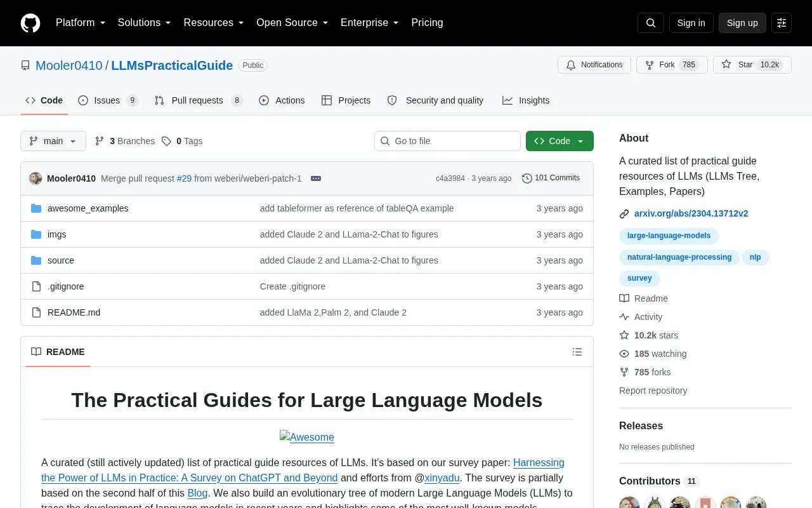The image size is (812, 508).
Task: Fork the repository with Fork button
Action: tap(672, 65)
